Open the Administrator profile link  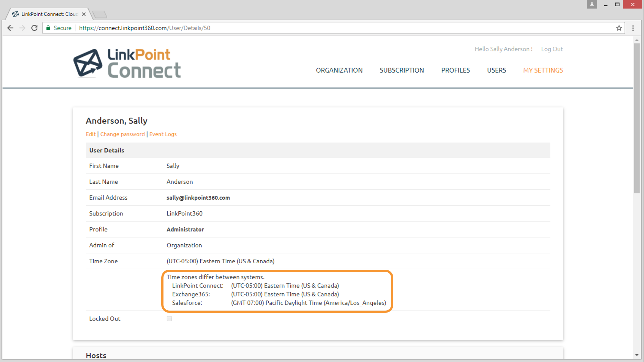185,230
